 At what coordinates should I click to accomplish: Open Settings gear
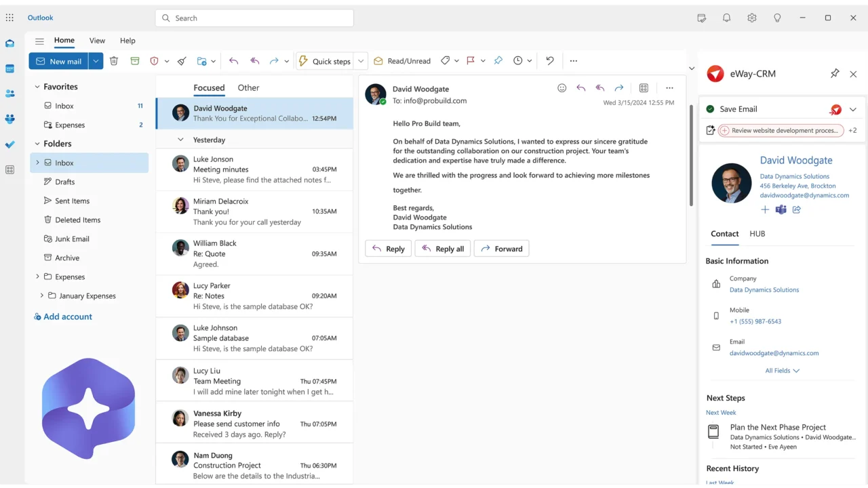pyautogui.click(x=752, y=18)
